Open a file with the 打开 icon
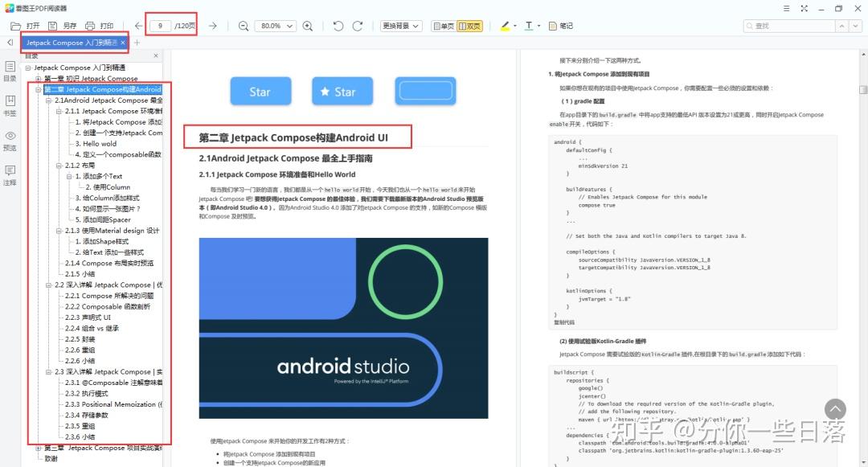 [x=24, y=25]
